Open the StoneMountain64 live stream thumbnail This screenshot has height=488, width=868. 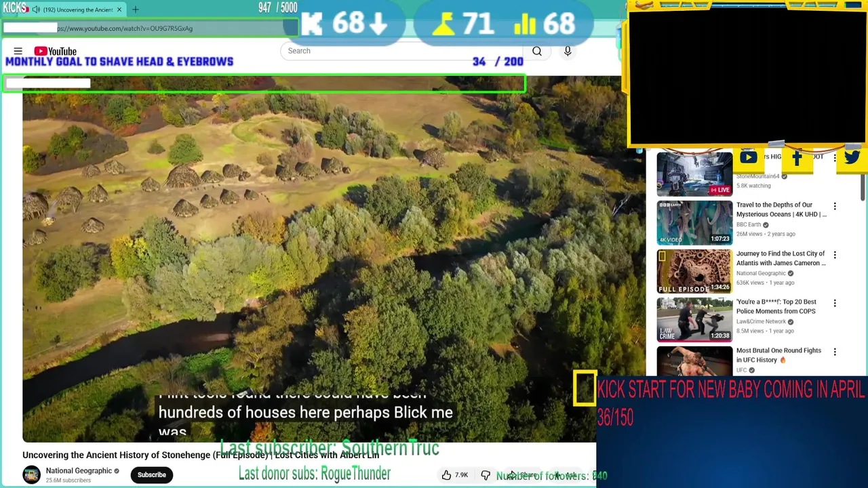pos(694,174)
